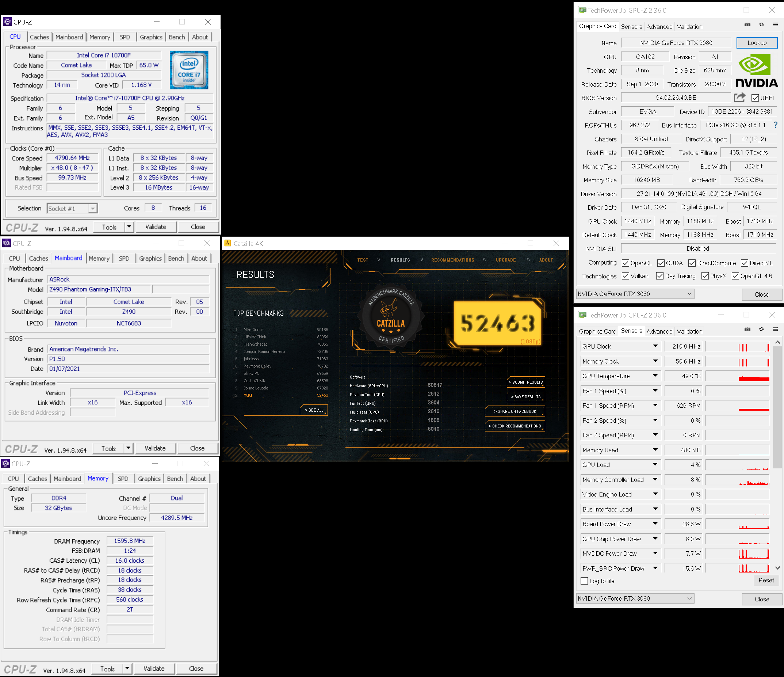Screen dimensions: 784x677
Task: Toggle the OpenCL checkbox
Action: pos(626,263)
